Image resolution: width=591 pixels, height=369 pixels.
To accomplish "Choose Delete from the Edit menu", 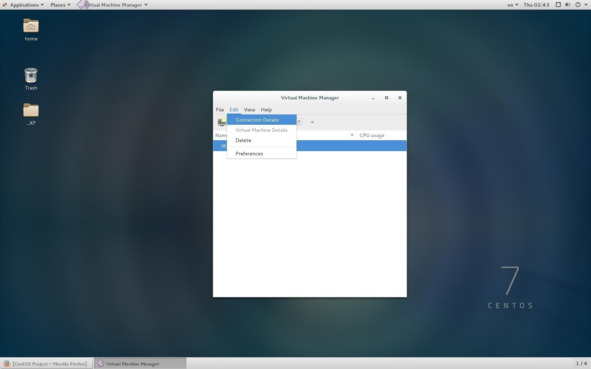I will point(262,140).
